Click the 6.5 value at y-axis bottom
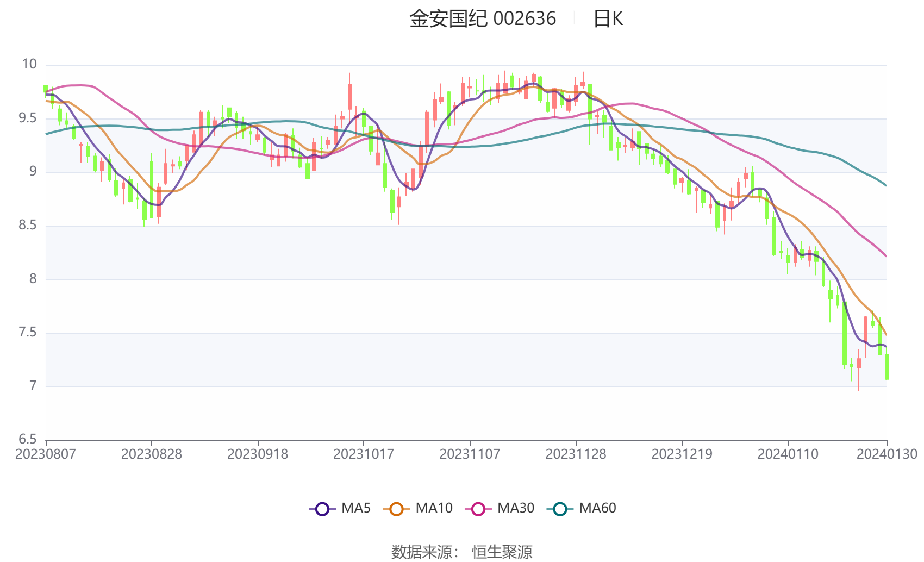This screenshot has width=924, height=562. coord(28,439)
